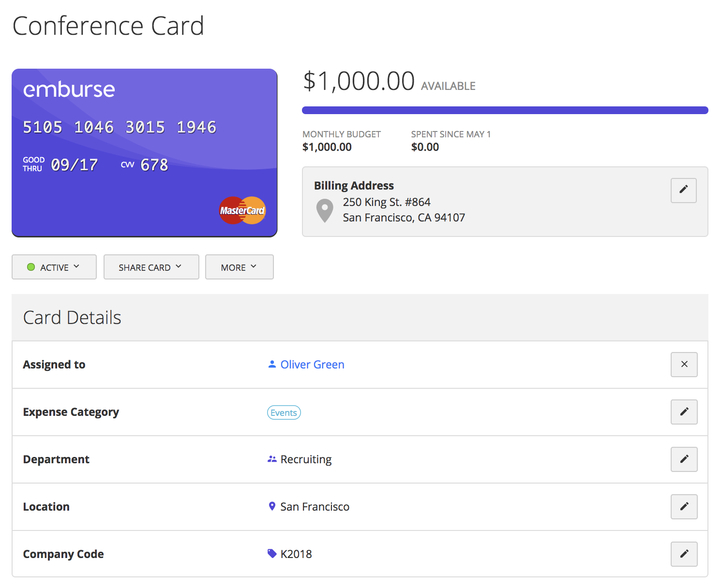Click the card expiry date 09/17
The width and height of the screenshot is (721, 588).
click(x=75, y=165)
